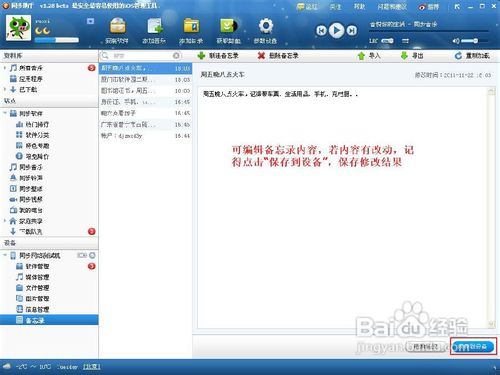Viewport: 500px width, 375px height.
Task: Toggle the LRC lyrics switch
Action: point(387,41)
